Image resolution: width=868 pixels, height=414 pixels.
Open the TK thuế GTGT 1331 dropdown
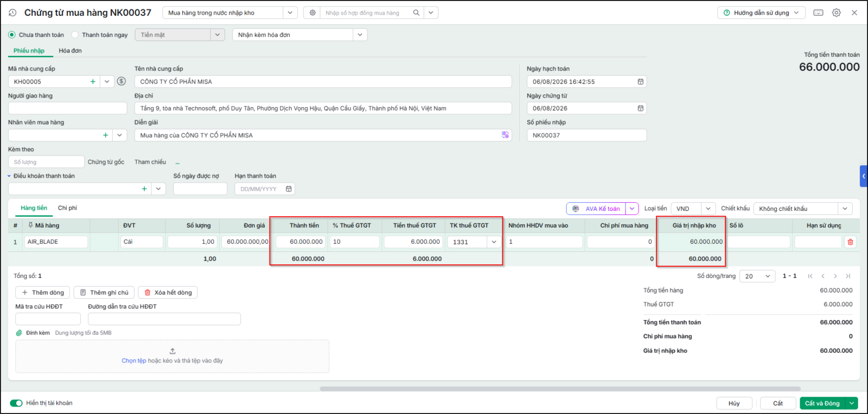[494, 242]
